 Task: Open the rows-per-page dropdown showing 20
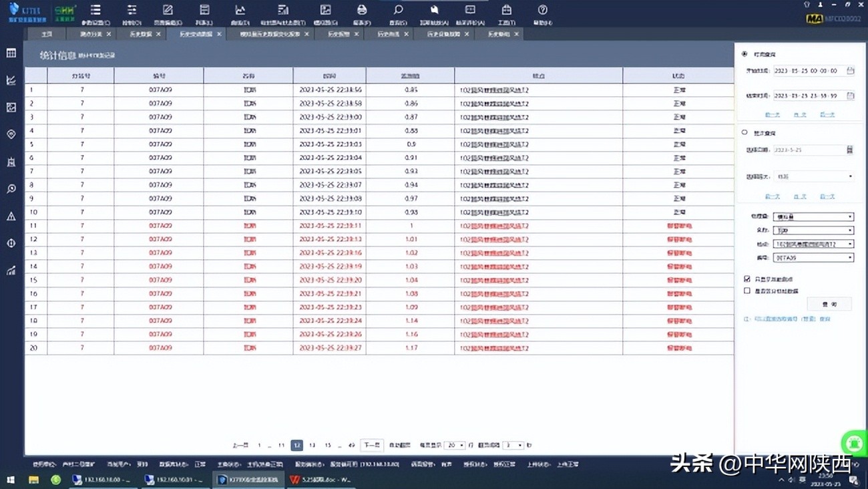(455, 446)
